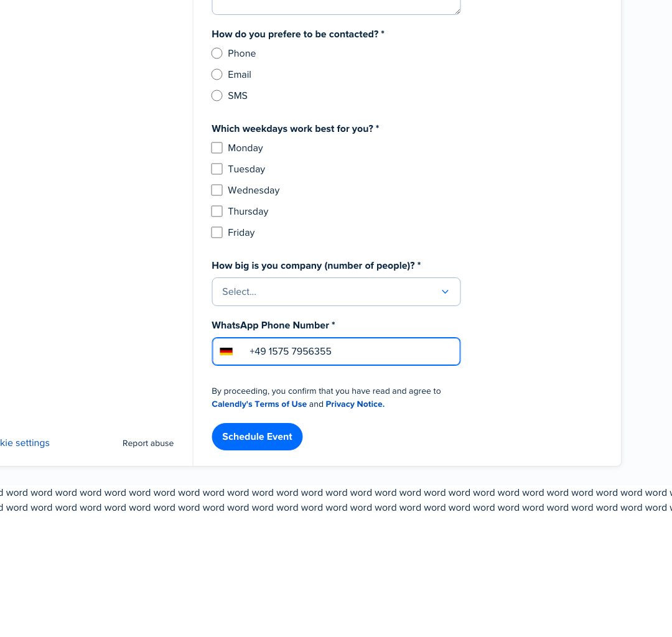Image resolution: width=672 pixels, height=637 pixels.
Task: Enable the Wednesday checkbox
Action: 217,190
